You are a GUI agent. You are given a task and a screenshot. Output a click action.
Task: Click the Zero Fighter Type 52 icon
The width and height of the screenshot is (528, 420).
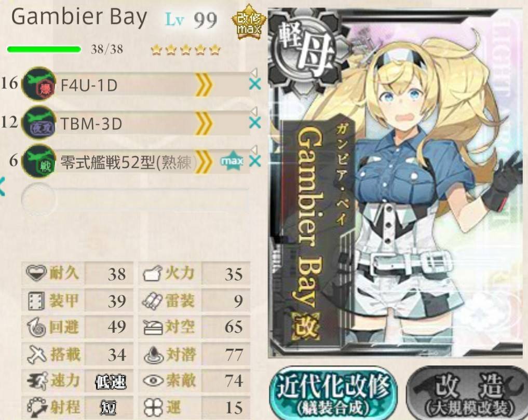(39, 161)
